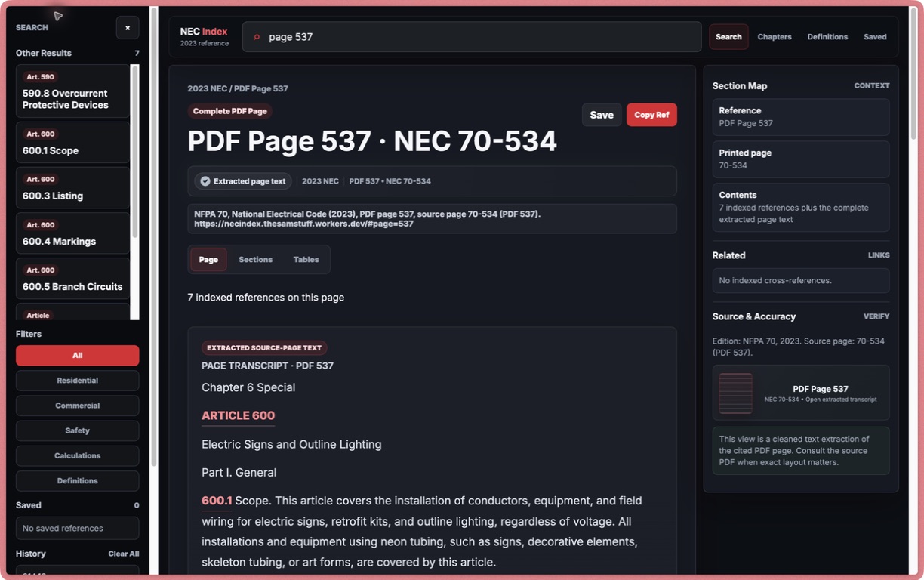Click the search magnifier icon in query field
Screen dimensions: 924x580
(x=257, y=37)
